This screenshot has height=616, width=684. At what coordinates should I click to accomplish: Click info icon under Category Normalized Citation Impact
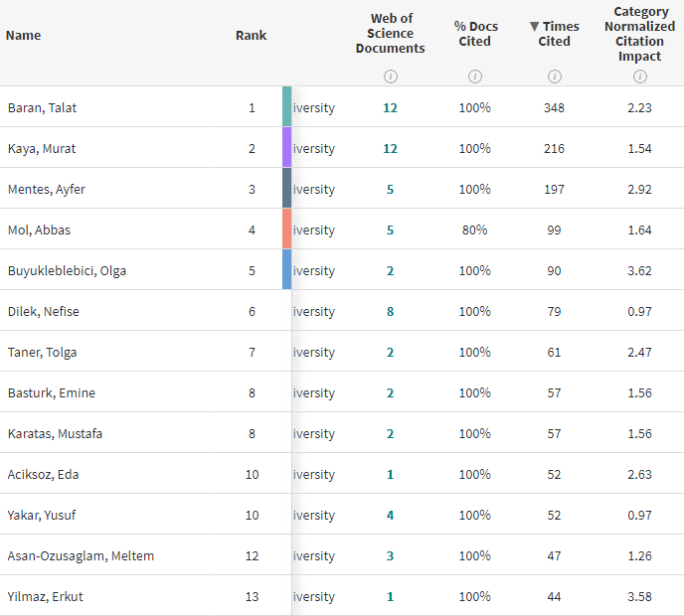click(x=639, y=77)
